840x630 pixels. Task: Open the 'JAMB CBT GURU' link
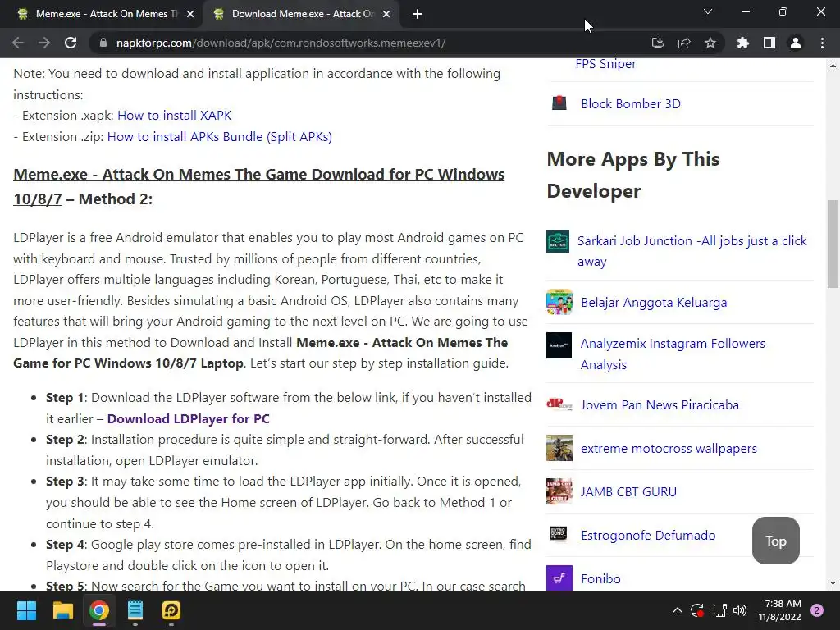click(x=628, y=492)
